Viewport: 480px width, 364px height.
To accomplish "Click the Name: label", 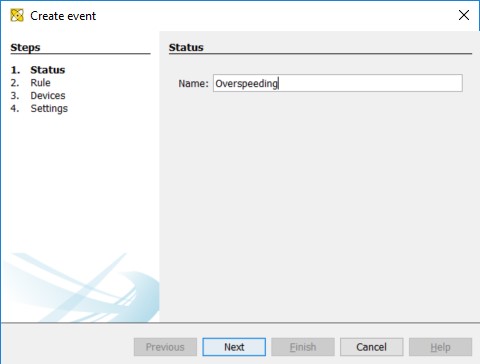I will click(193, 83).
